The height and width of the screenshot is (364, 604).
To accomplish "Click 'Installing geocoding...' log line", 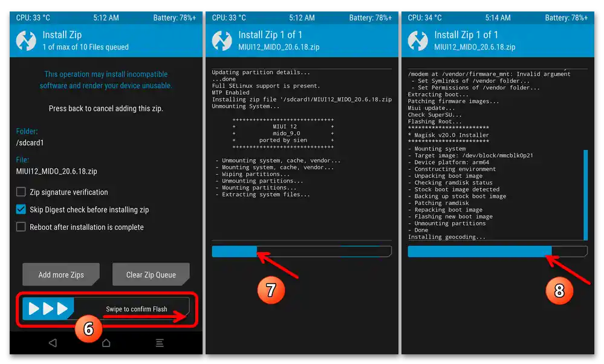I will [447, 237].
